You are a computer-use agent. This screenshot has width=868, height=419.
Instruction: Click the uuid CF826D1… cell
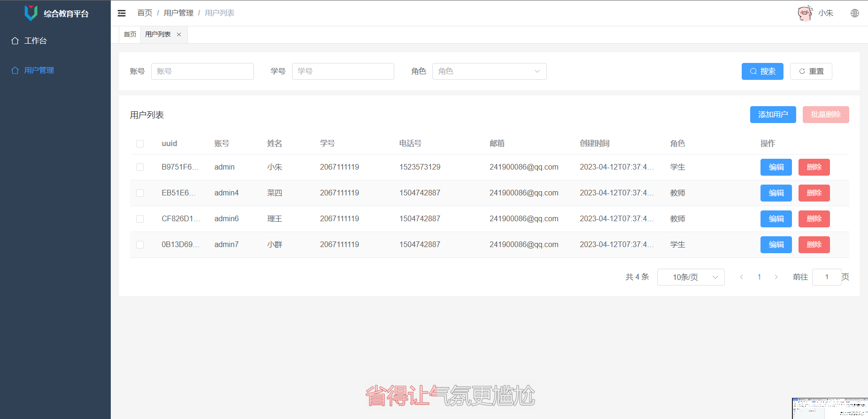coord(181,219)
